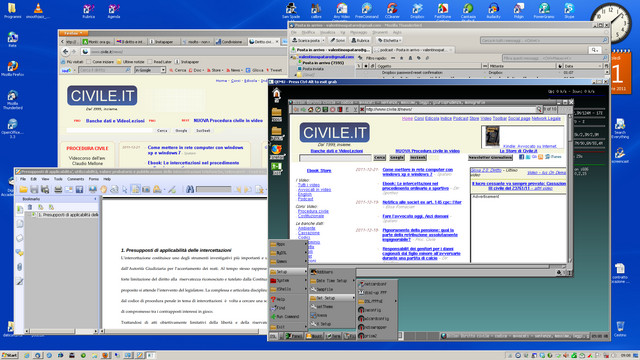Open the Comments menu in PDF viewer

click(x=76, y=179)
